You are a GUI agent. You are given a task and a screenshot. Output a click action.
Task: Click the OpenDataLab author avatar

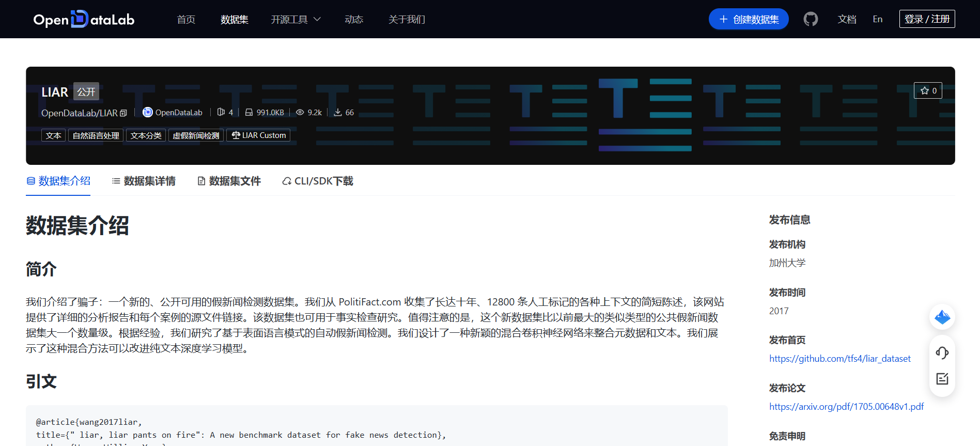pyautogui.click(x=148, y=112)
